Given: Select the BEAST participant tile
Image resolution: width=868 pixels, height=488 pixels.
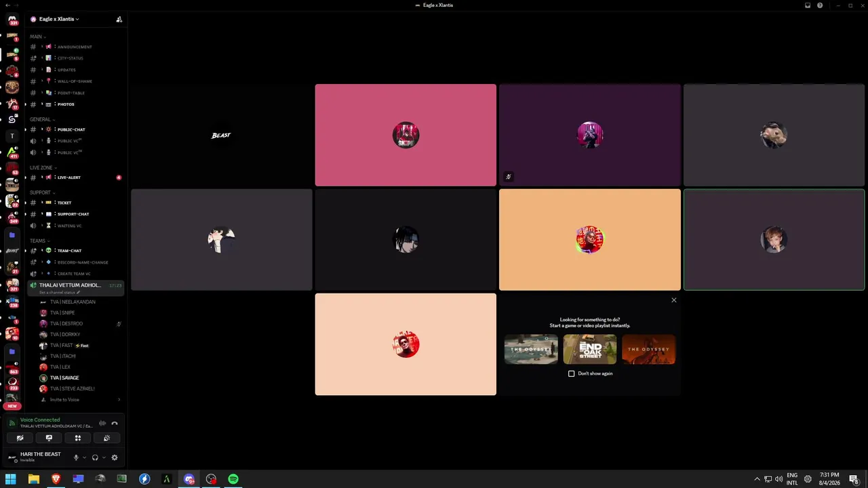Looking at the screenshot, I should pos(221,135).
